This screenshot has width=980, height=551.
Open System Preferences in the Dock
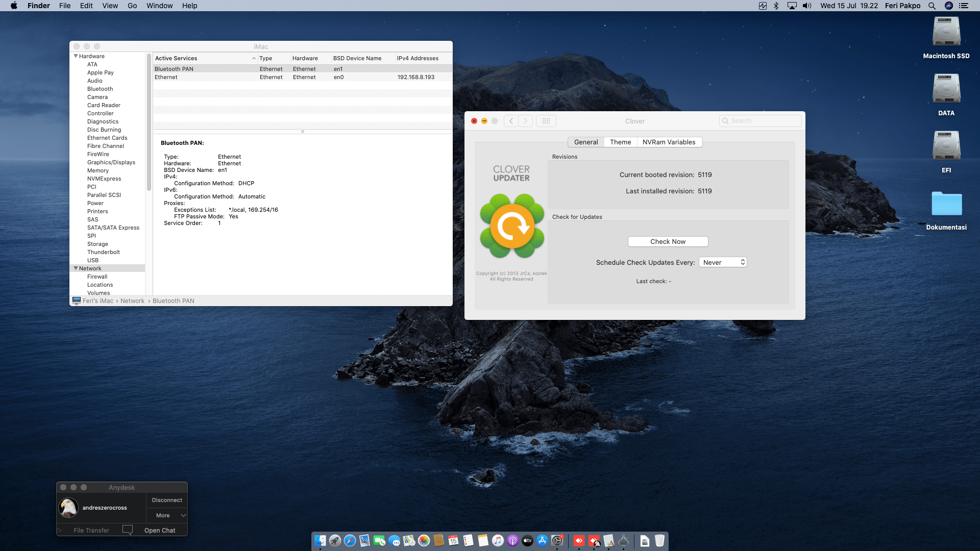pyautogui.click(x=557, y=541)
